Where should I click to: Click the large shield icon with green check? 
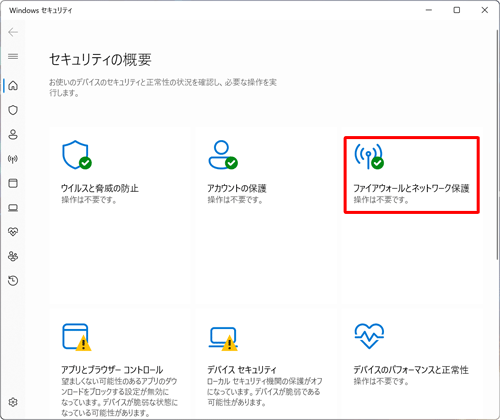coord(77,155)
